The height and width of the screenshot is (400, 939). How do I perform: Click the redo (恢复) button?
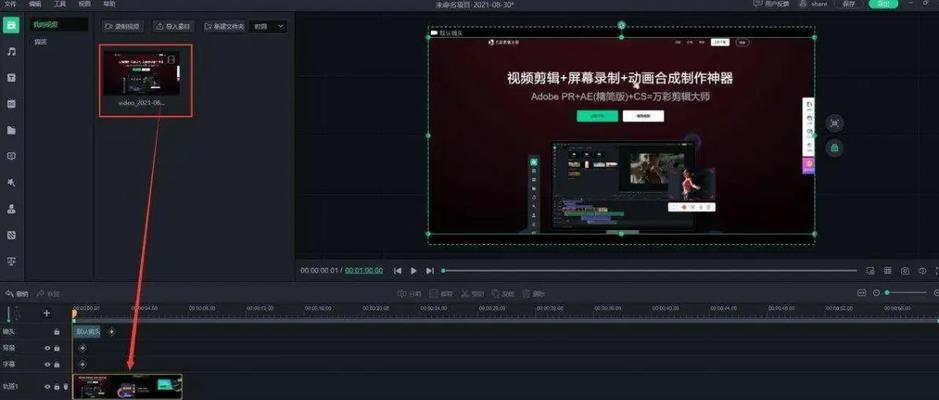pyautogui.click(x=48, y=293)
